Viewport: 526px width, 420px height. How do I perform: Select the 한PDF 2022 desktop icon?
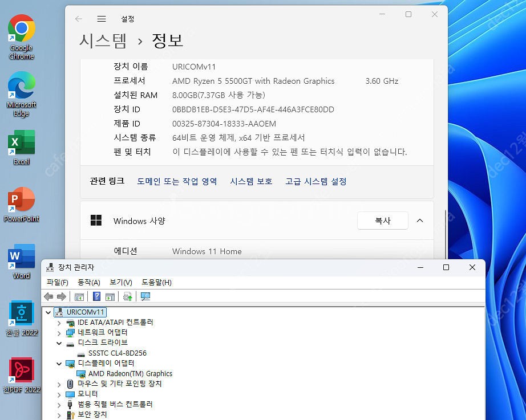point(22,375)
